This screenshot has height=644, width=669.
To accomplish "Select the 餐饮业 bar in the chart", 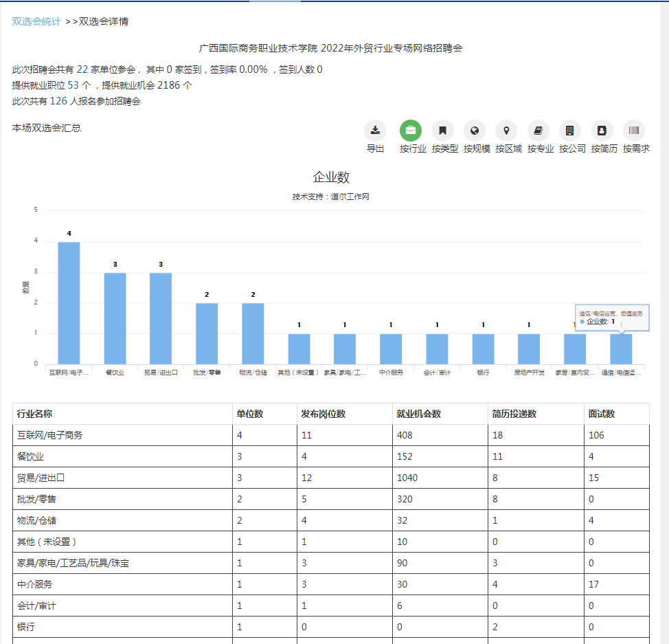I will [x=115, y=318].
